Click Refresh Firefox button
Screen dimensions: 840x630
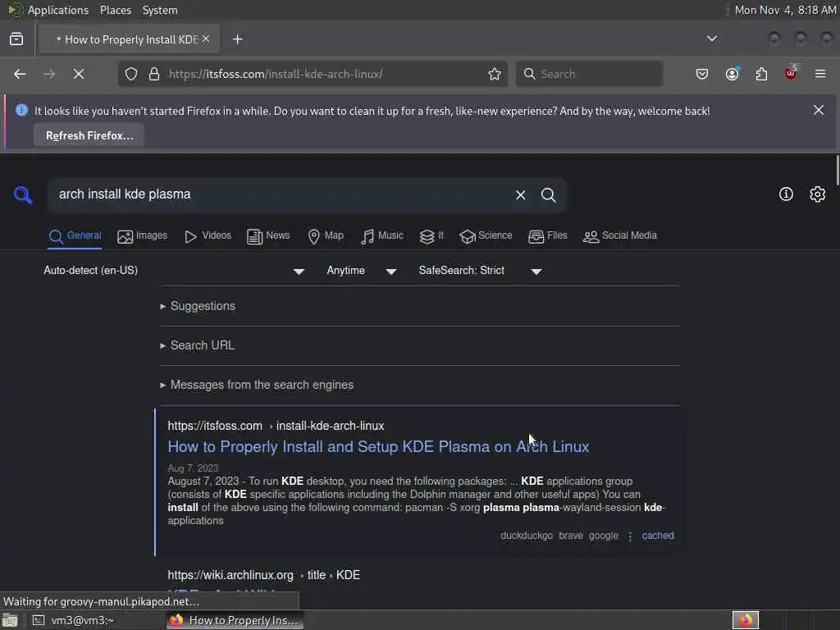(x=89, y=135)
